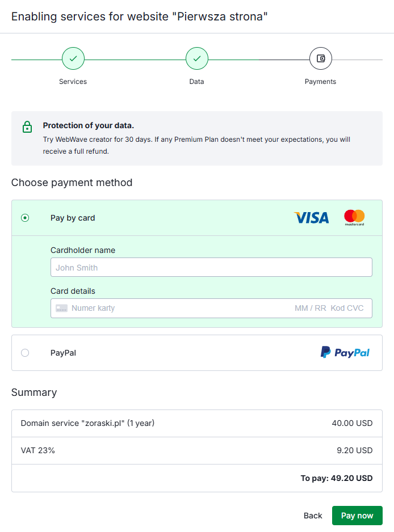Go to the Data step label
This screenshot has width=394, height=532.
[x=197, y=82]
